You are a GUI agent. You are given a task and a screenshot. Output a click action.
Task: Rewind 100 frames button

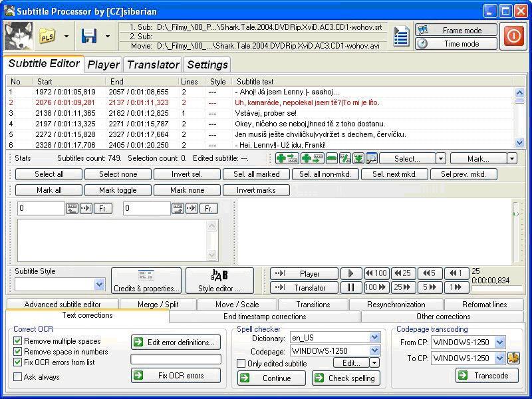click(x=376, y=273)
